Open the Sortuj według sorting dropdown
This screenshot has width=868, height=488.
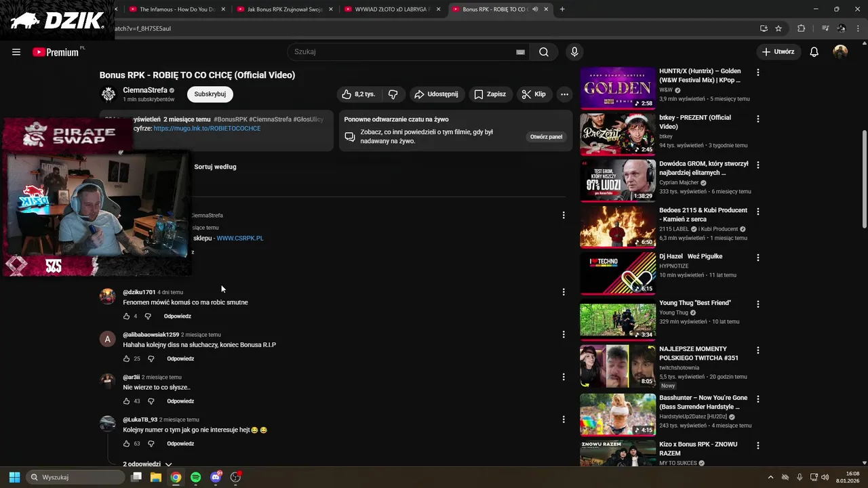pos(215,167)
